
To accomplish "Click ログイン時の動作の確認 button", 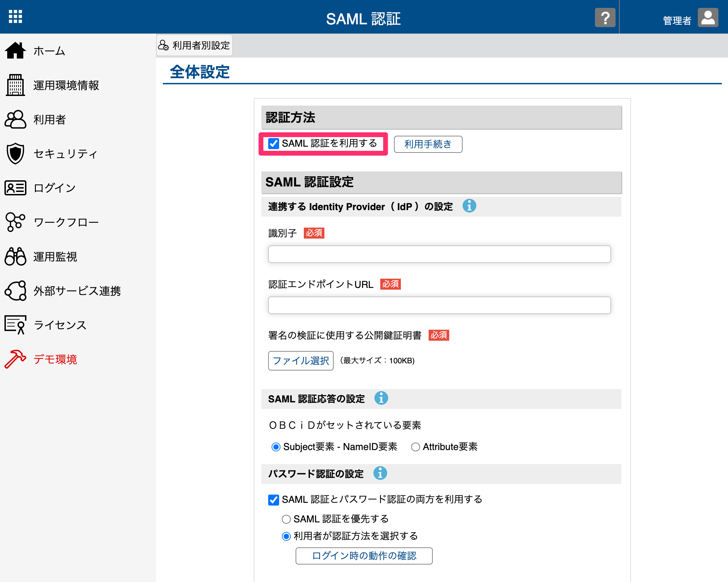I will coord(364,556).
